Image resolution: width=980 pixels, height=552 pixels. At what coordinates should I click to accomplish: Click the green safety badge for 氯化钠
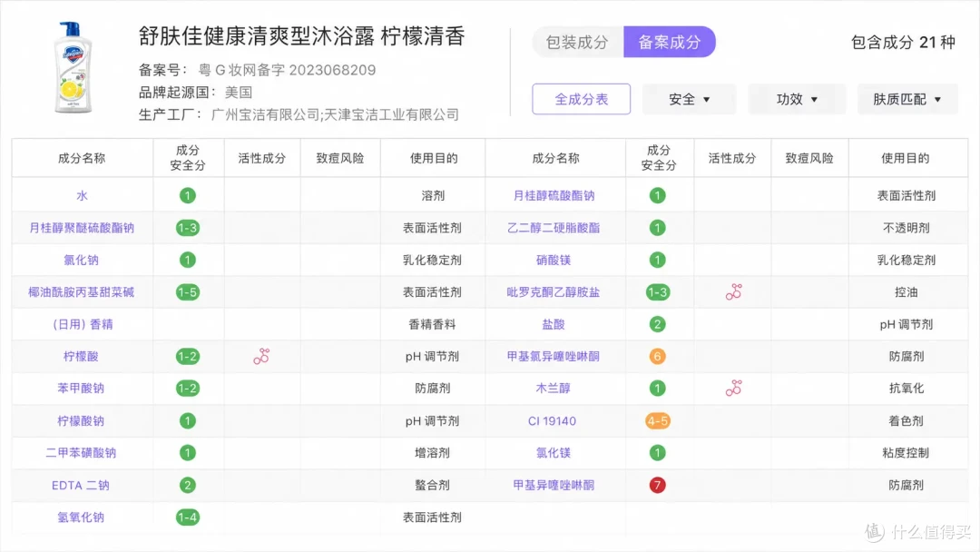tap(188, 260)
